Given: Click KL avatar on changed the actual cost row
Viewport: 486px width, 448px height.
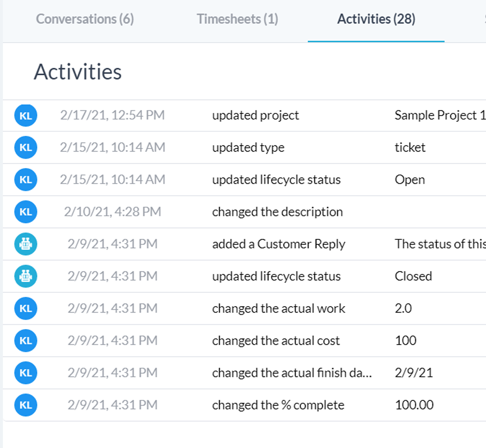Looking at the screenshot, I should (x=26, y=341).
